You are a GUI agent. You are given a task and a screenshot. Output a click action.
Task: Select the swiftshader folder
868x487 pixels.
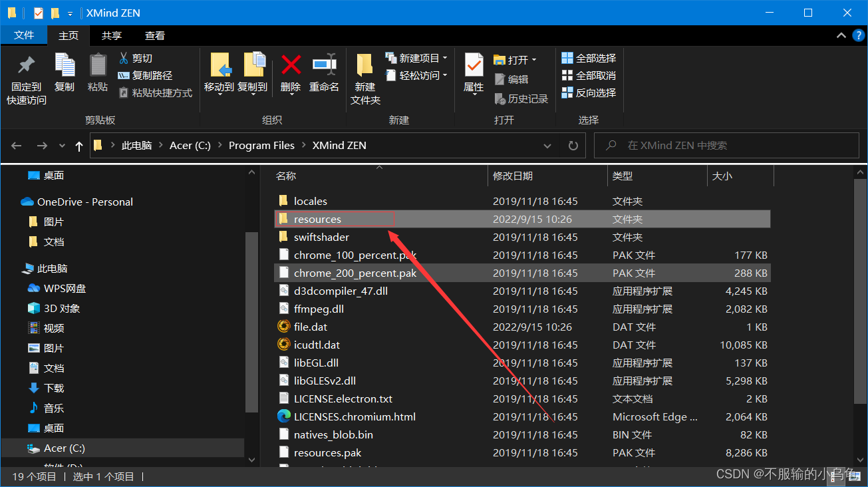click(321, 237)
